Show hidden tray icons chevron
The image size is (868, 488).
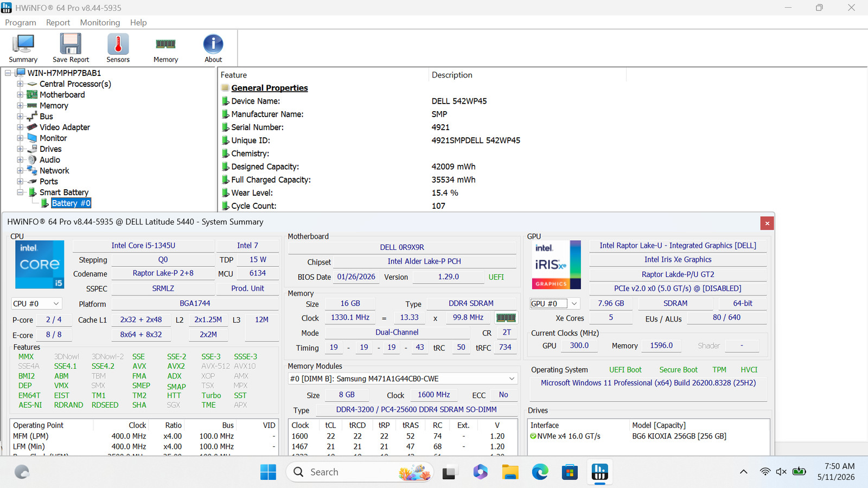click(744, 472)
